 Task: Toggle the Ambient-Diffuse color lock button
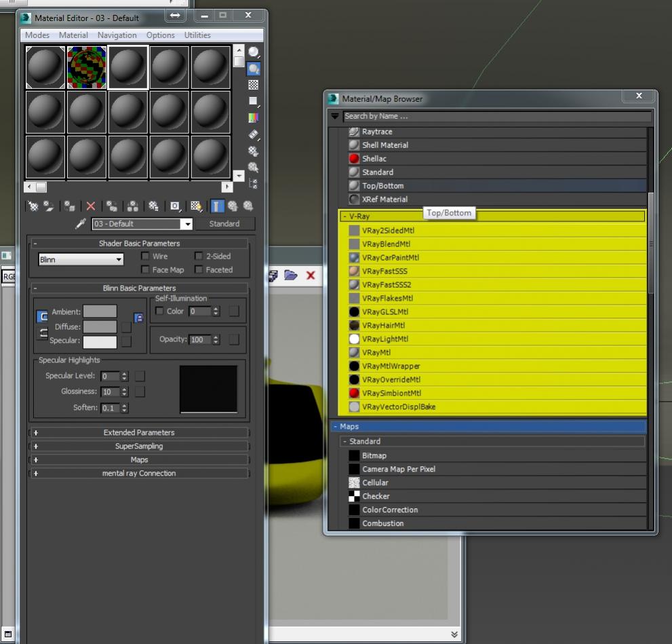[43, 316]
